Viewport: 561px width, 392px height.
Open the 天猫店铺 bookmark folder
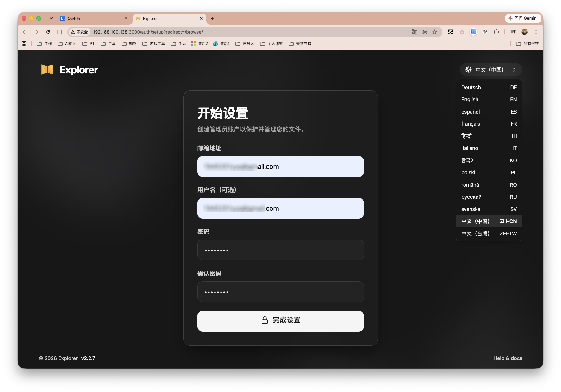point(300,44)
